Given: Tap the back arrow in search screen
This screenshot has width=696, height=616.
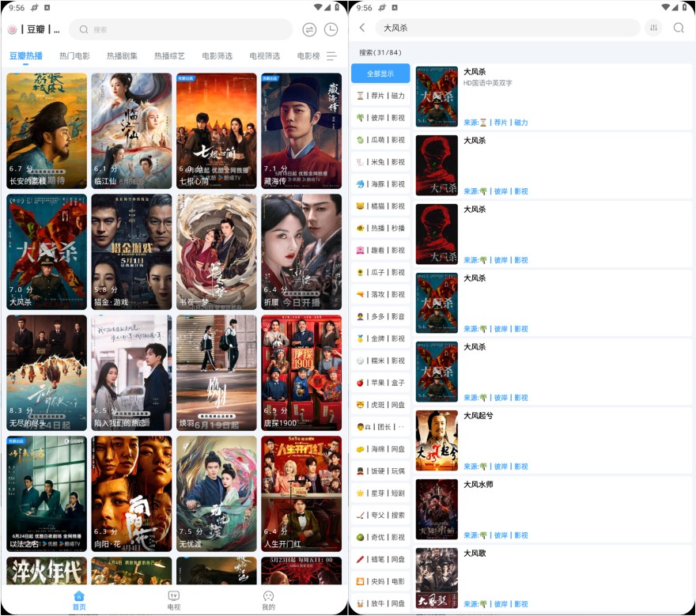Looking at the screenshot, I should coord(362,28).
